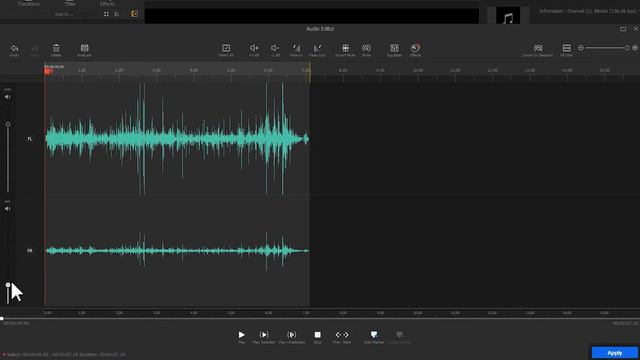Increase volume with the +3 dB icon
The height and width of the screenshot is (360, 640).
254,48
